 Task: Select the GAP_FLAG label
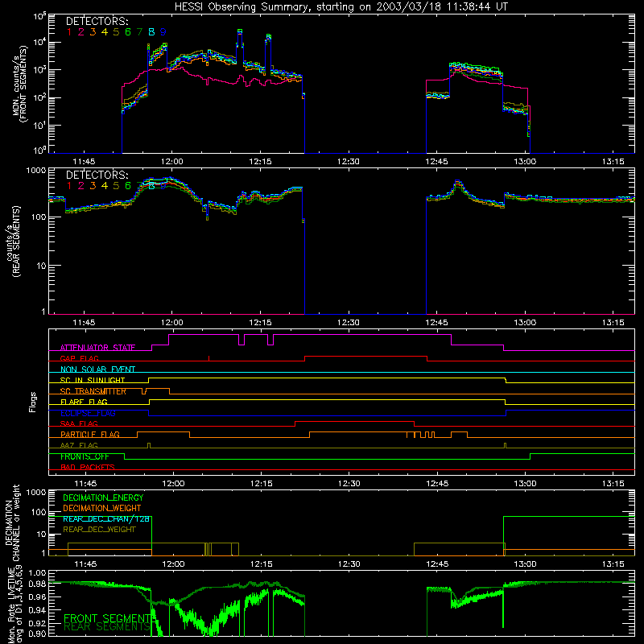(x=79, y=358)
